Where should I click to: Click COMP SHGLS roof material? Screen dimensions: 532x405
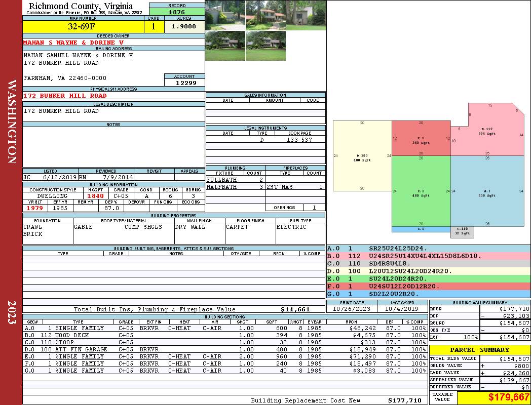click(143, 227)
